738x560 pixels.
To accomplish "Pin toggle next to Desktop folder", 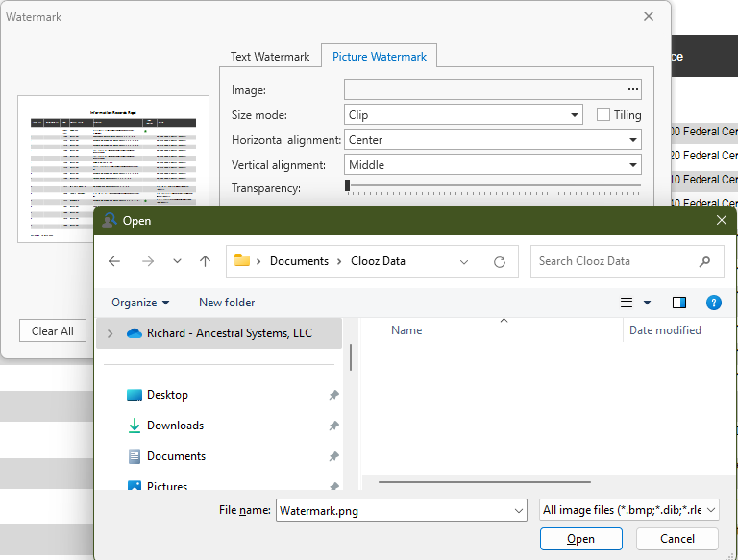I will click(333, 396).
